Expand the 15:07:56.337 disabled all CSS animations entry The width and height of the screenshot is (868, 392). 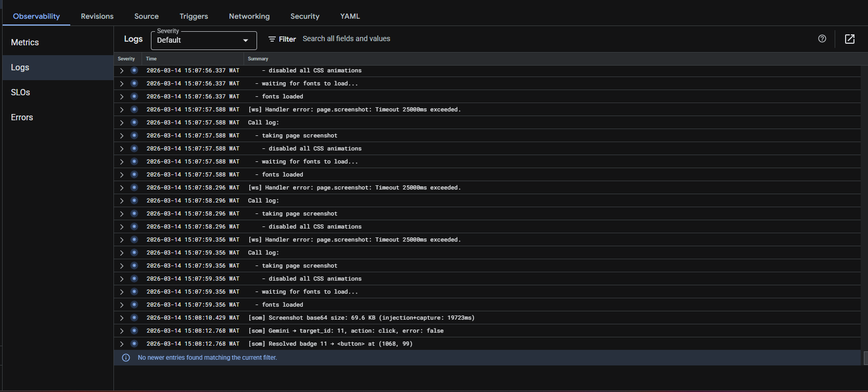[122, 70]
